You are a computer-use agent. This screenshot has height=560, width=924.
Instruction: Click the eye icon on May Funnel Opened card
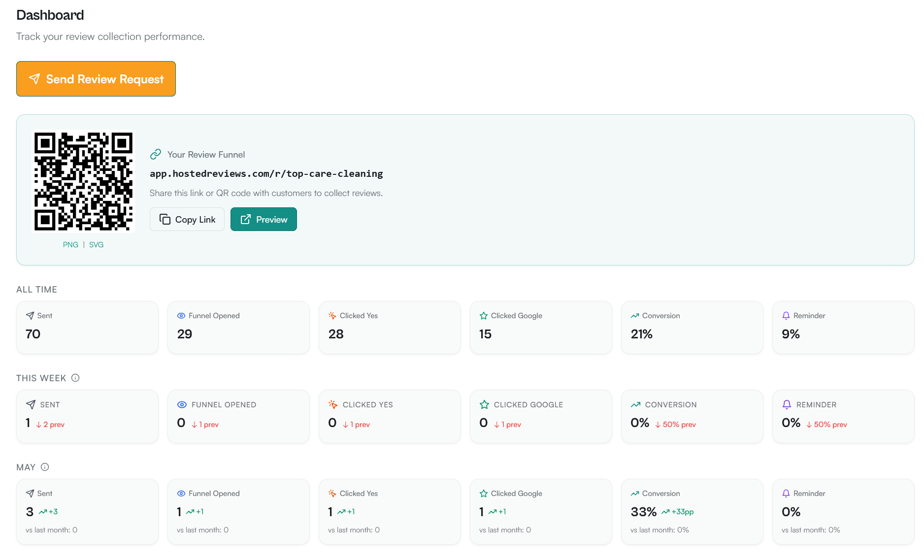pyautogui.click(x=181, y=494)
